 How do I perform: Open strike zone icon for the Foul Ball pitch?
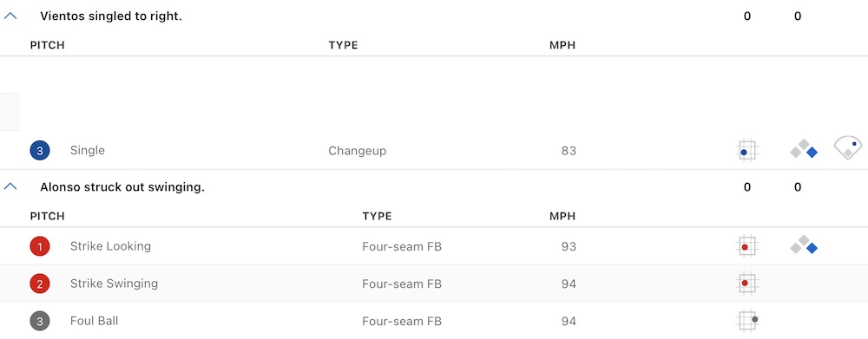[747, 321]
